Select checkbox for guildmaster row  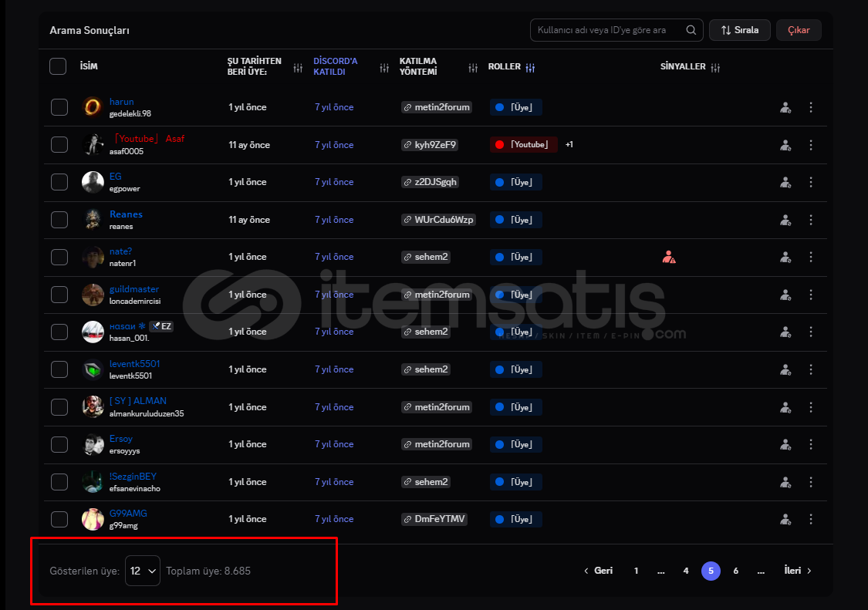(x=59, y=295)
